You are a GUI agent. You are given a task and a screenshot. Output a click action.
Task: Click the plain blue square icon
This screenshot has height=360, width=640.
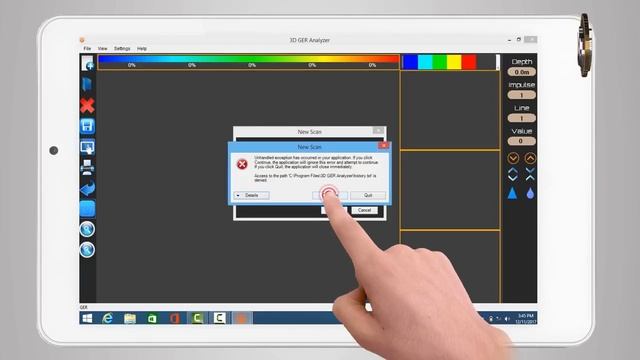point(87,209)
